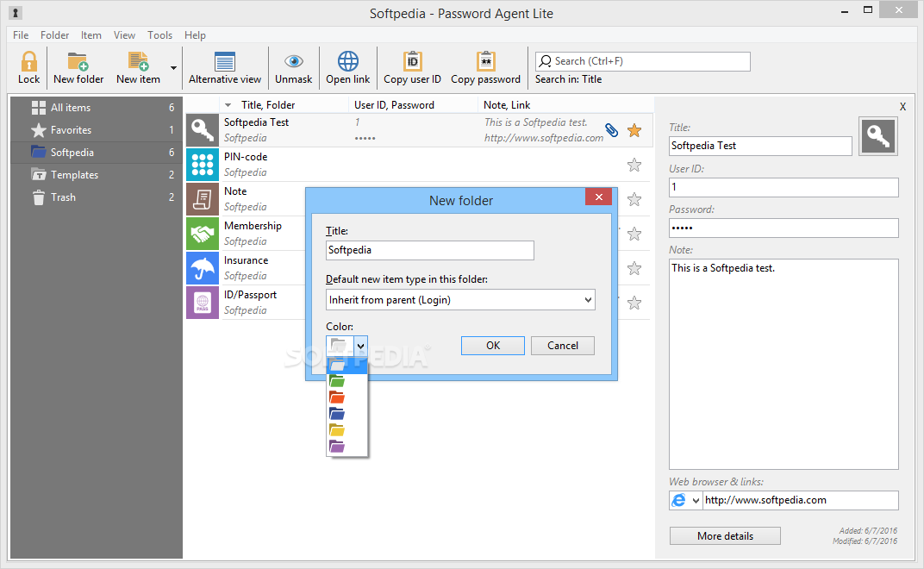Select Softpedia folder in sidebar

97,152
